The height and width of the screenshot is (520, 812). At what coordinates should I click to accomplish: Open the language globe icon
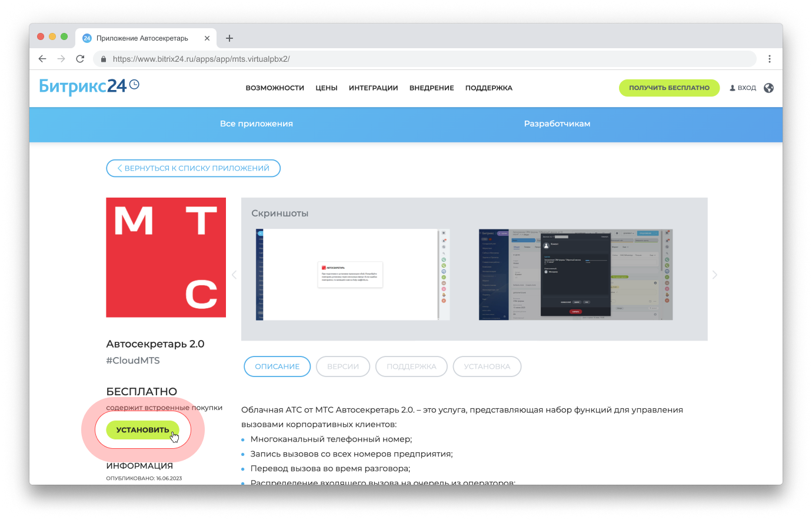(768, 88)
